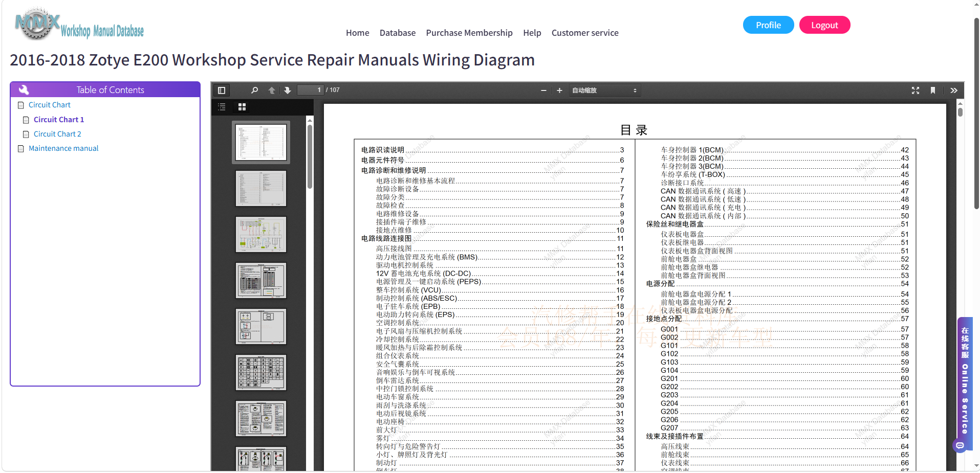
Task: Open Circuit Chart in table of contents
Action: [50, 105]
